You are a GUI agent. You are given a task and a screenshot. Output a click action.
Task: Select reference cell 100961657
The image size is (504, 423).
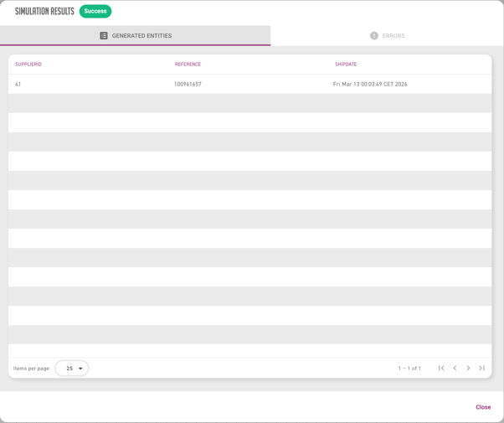pyautogui.click(x=188, y=85)
